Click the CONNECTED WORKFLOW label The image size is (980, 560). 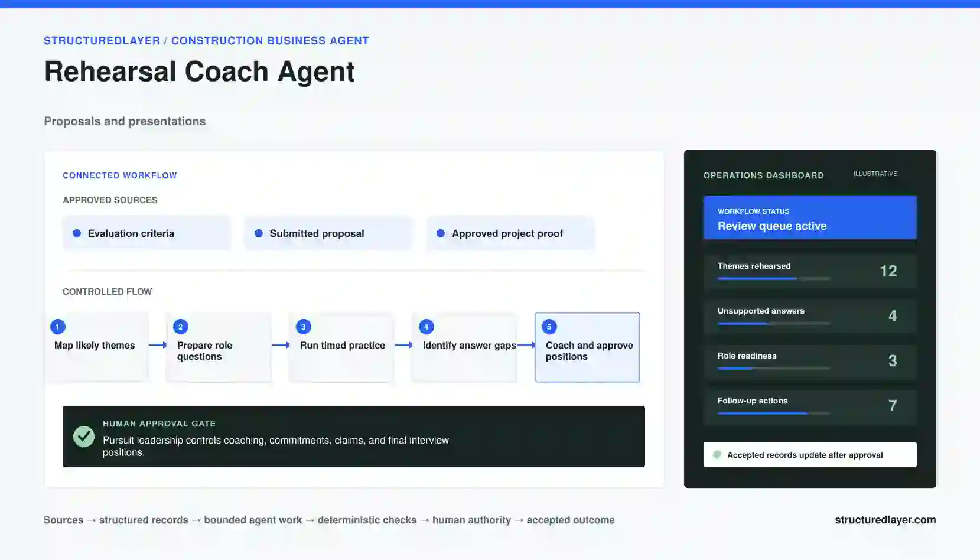tap(120, 175)
